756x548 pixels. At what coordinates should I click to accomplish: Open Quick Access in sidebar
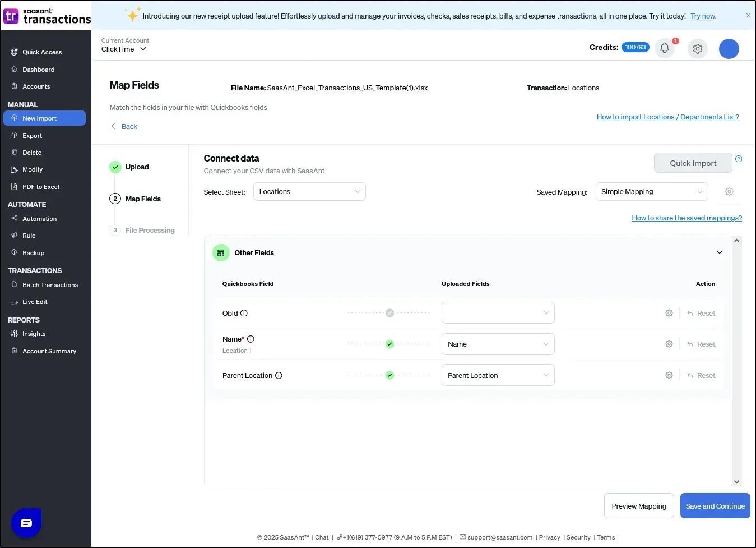pos(42,53)
